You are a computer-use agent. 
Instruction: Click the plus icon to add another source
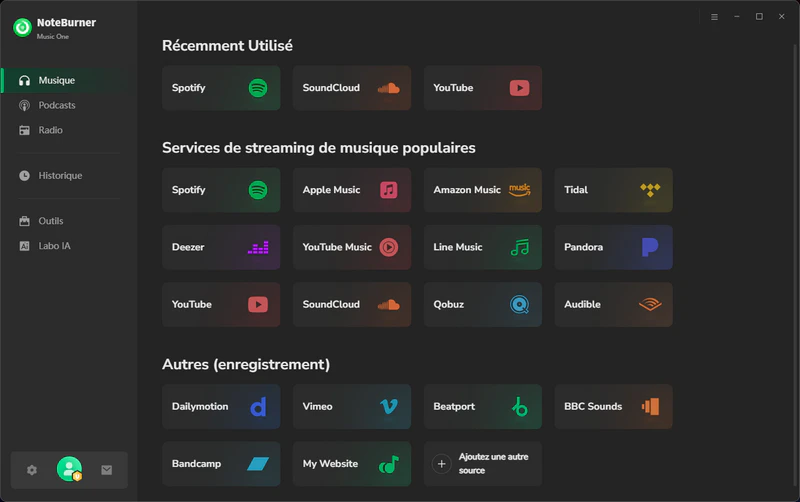(x=441, y=464)
